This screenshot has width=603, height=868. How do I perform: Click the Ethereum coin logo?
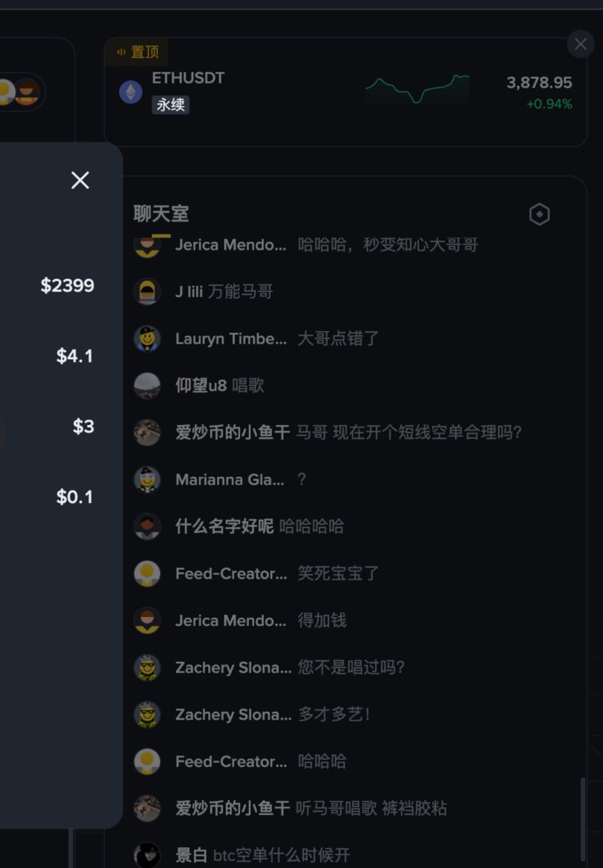click(x=131, y=92)
